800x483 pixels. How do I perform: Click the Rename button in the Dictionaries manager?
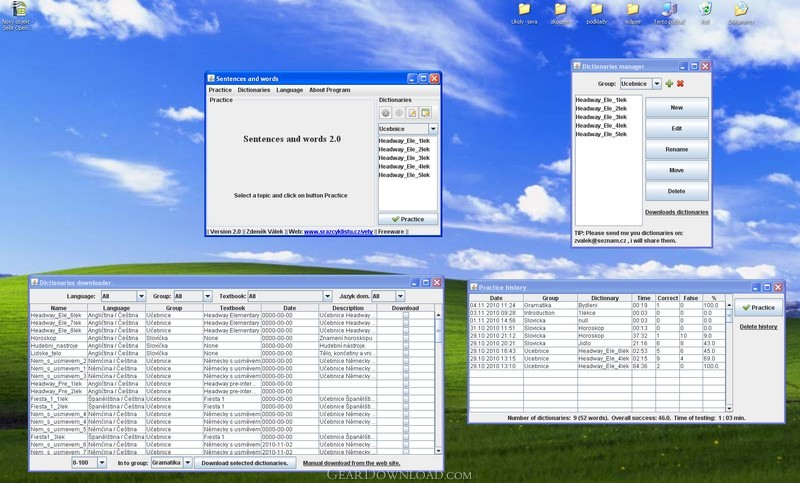click(x=677, y=149)
